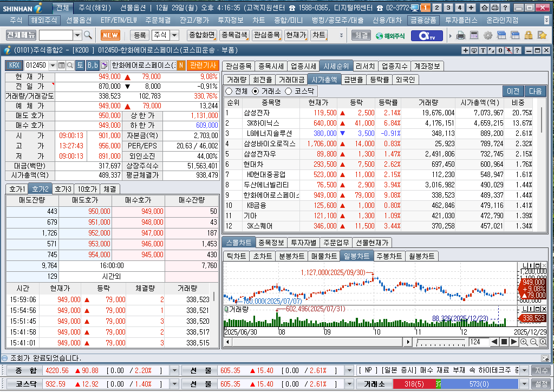Toggle the KRX exchange button
Image resolution: width=554 pixels, height=392 pixels.
coord(14,66)
